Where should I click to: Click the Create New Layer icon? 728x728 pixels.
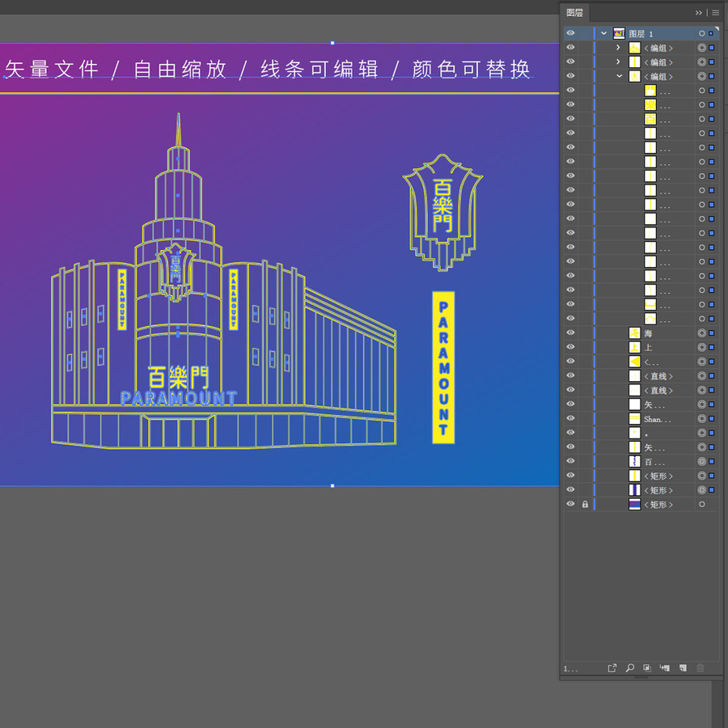(x=683, y=668)
